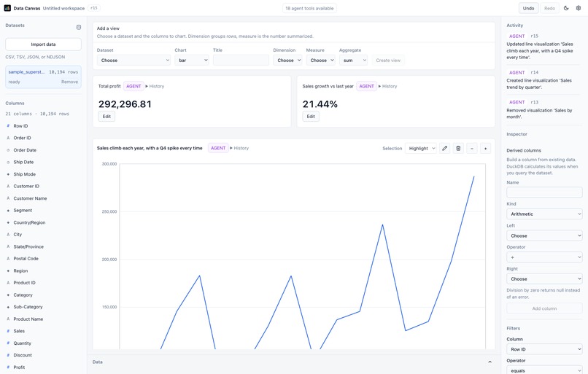Viewport: 588px width, 374px height.
Task: Open the Left operand dropdown
Action: [544, 235]
